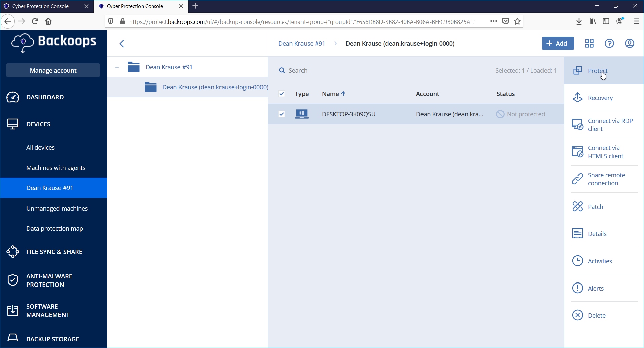Click the Recovery action icon
The height and width of the screenshot is (348, 644).
578,98
